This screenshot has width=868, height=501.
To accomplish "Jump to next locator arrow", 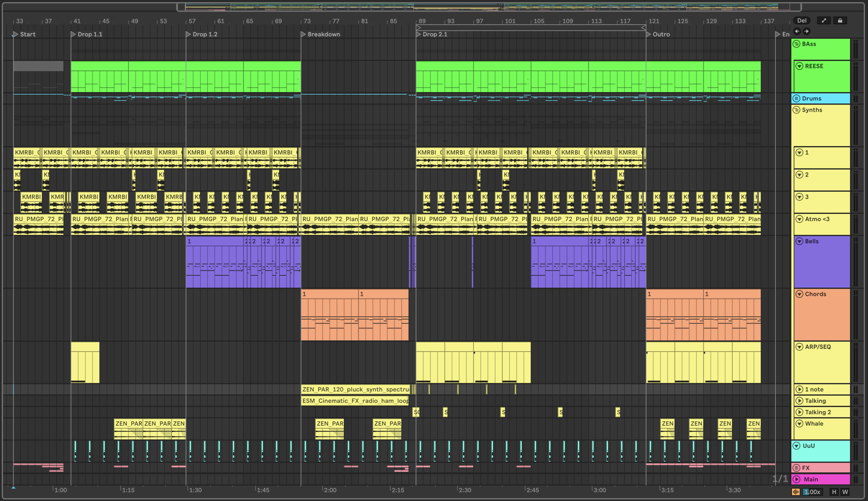I will tap(807, 31).
